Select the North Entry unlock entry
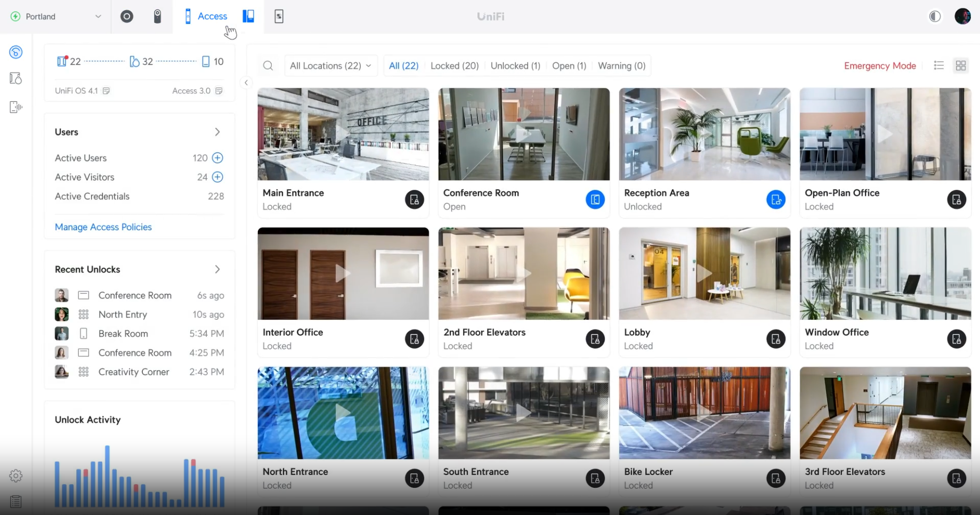This screenshot has height=515, width=980. click(140, 315)
